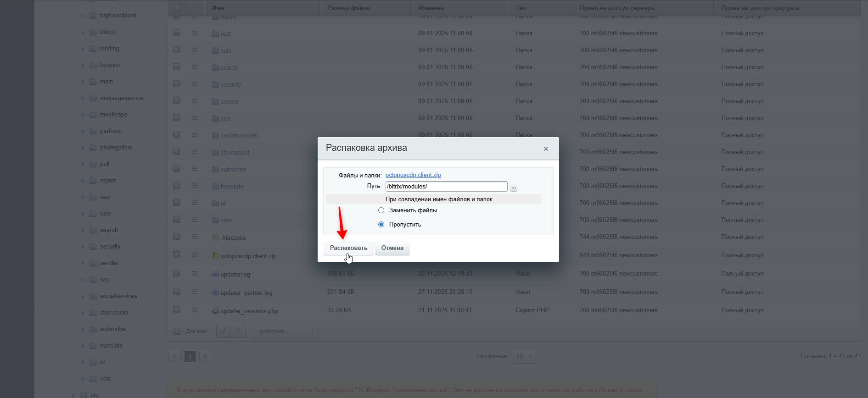Click the path input field /bitrix/modules/

coord(446,186)
